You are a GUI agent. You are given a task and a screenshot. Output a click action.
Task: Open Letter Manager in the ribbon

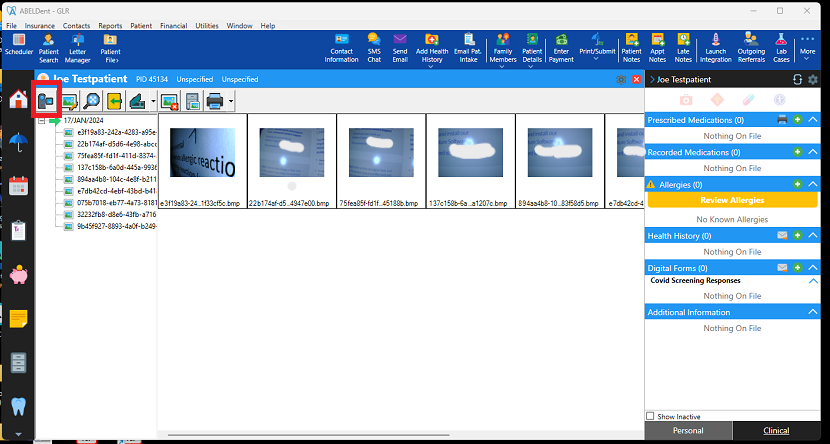78,48
